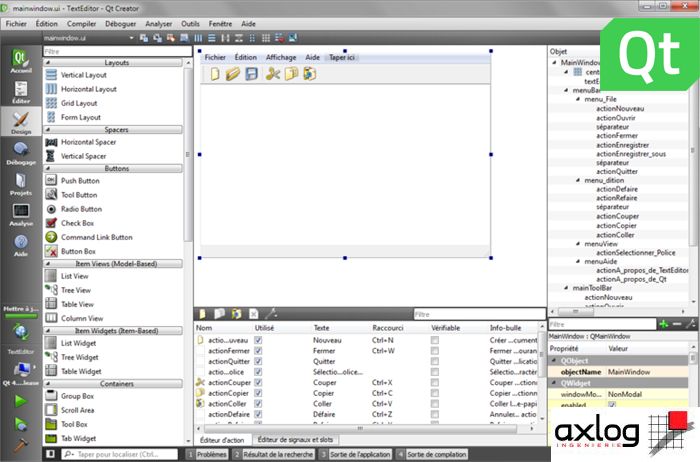Toggle Utilisé checkbox for actionCouper
This screenshot has height=462, width=700.
tap(258, 383)
